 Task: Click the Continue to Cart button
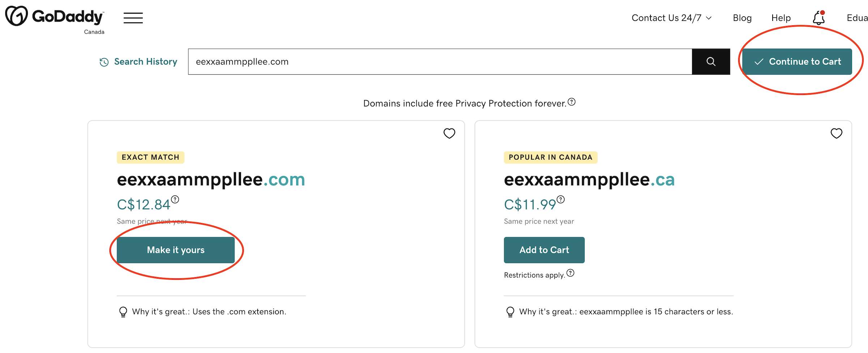click(x=797, y=62)
